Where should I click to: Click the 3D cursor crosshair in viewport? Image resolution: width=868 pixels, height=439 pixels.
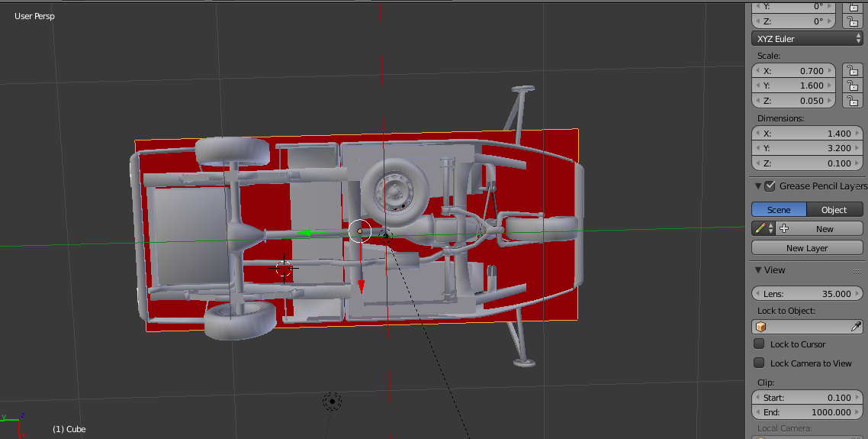tap(284, 269)
